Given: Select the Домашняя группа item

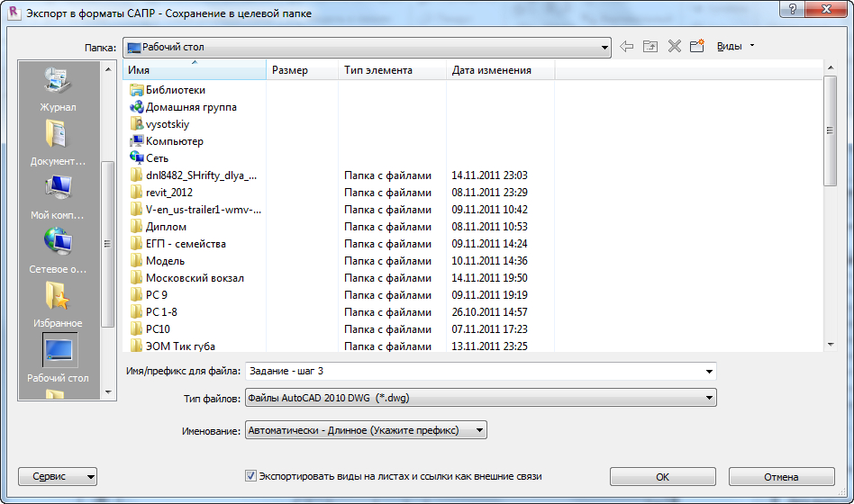Looking at the screenshot, I should [x=184, y=107].
